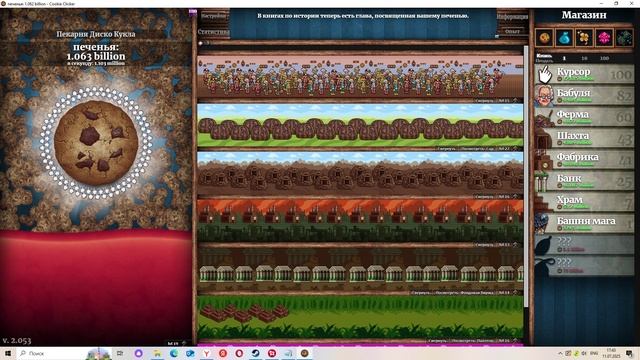Image resolution: width=640 pixels, height=360 pixels.
Task: Buy the golden clover upgrade
Action: tap(584, 38)
